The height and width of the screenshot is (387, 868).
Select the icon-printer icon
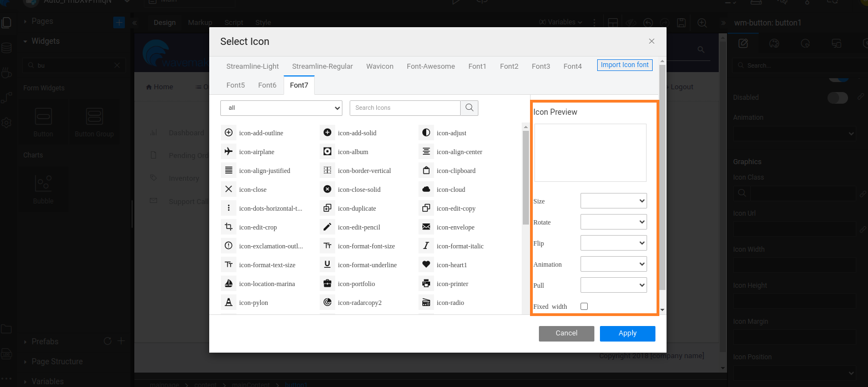pos(452,283)
